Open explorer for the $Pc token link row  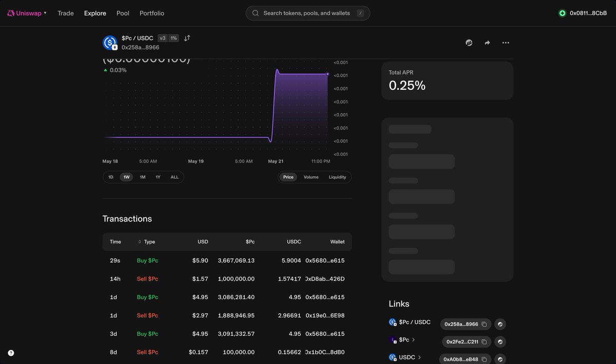coord(500,341)
